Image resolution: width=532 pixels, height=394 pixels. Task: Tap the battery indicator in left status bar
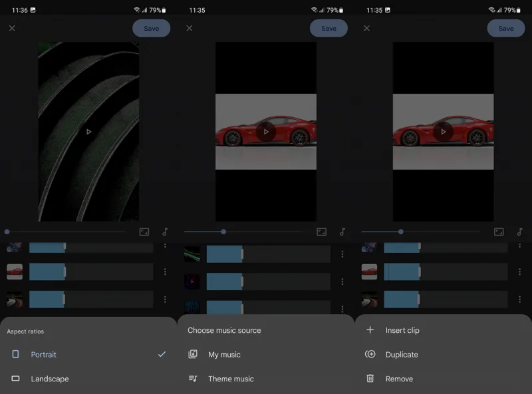(164, 10)
